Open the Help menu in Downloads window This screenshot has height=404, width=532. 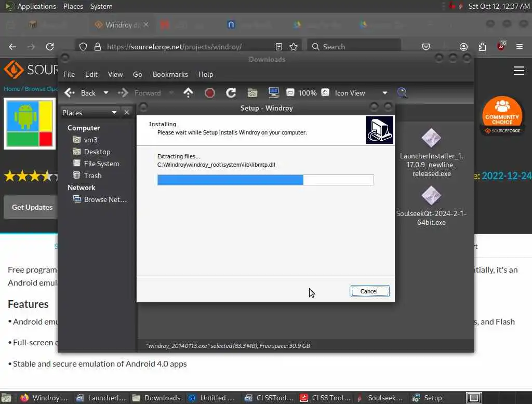206,74
